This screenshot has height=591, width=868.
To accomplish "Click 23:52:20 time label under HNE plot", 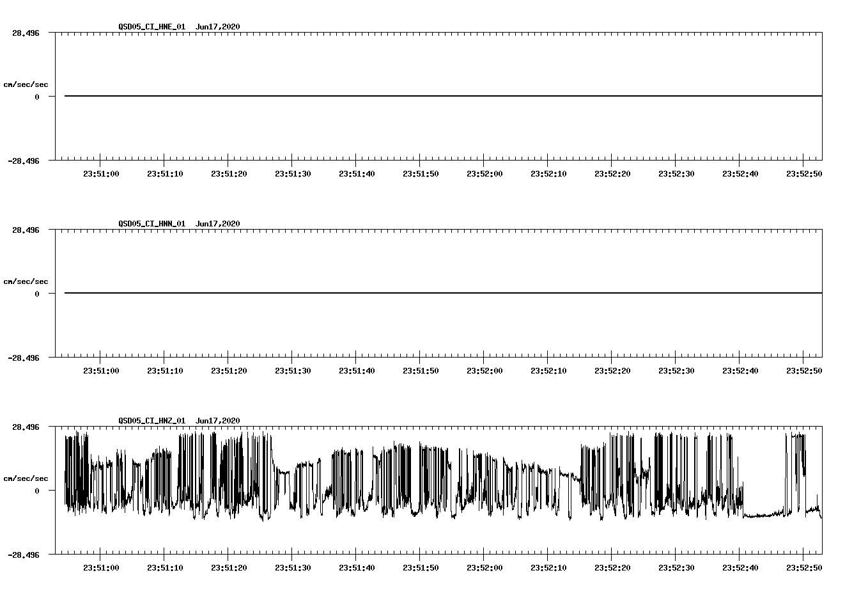I will coord(612,174).
